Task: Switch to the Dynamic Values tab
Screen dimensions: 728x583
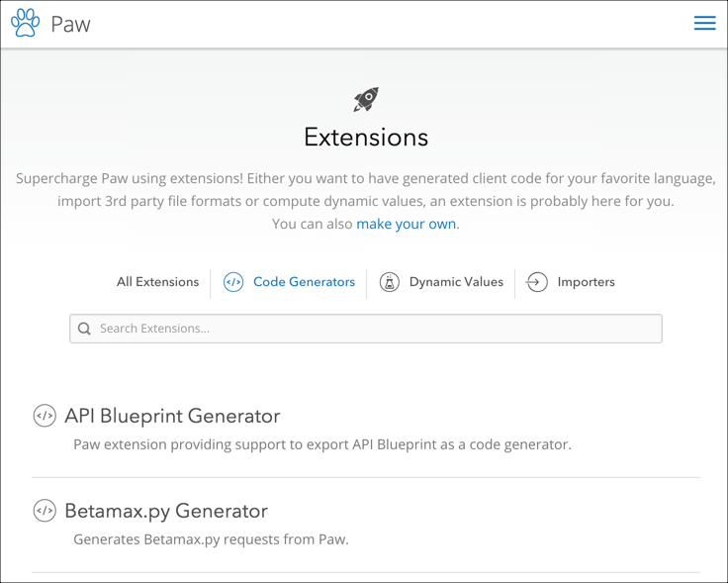Action: tap(456, 282)
